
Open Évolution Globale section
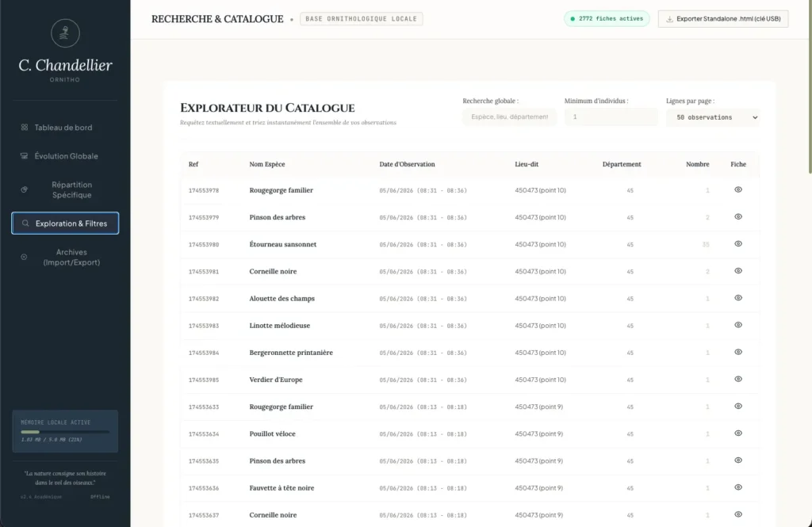tap(65, 156)
